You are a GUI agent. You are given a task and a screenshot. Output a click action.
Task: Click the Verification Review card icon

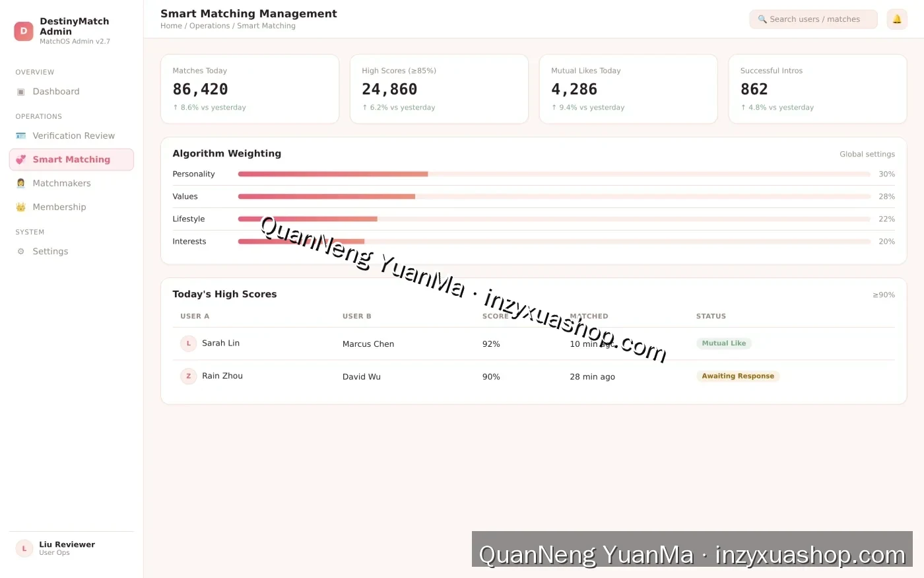[21, 136]
